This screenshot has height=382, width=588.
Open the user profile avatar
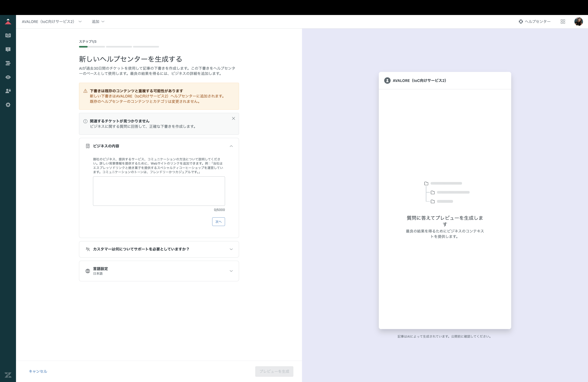pyautogui.click(x=578, y=22)
